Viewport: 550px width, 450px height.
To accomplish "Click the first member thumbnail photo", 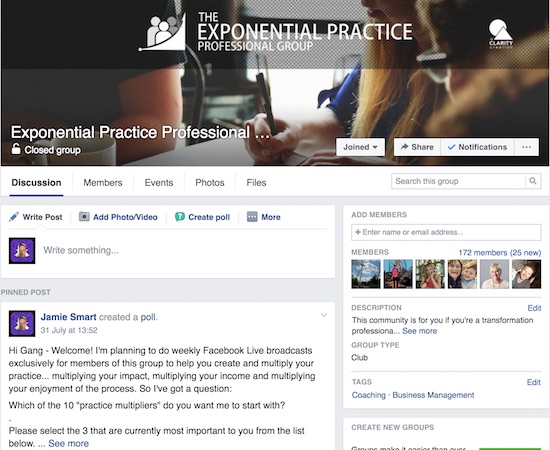I will point(366,274).
